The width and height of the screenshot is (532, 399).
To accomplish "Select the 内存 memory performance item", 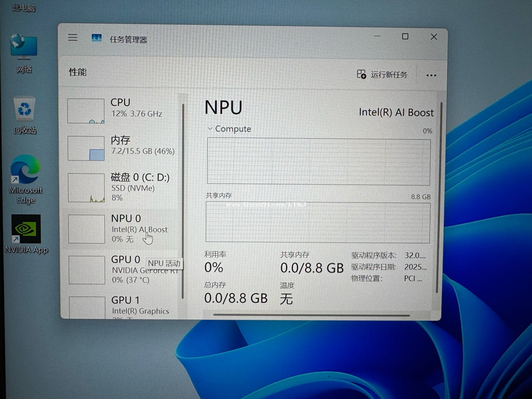I will (x=121, y=148).
